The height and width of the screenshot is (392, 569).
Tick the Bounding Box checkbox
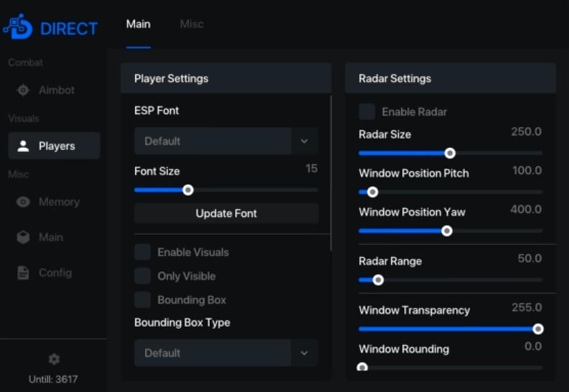tap(142, 300)
